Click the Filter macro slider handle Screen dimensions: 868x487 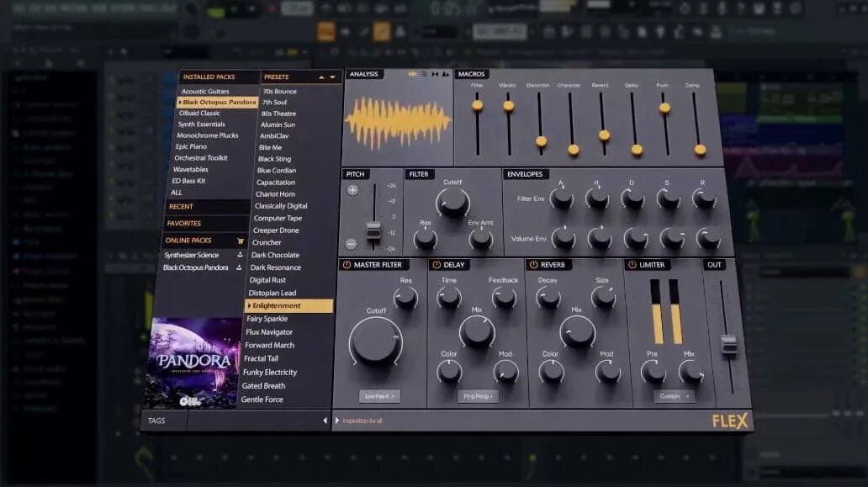tap(477, 105)
